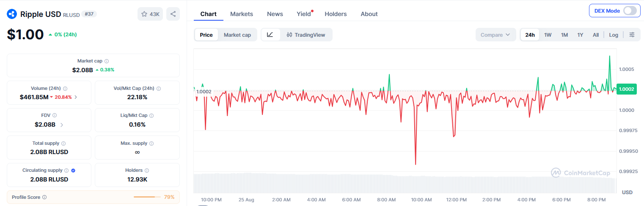Open the Compare dropdown

point(495,35)
